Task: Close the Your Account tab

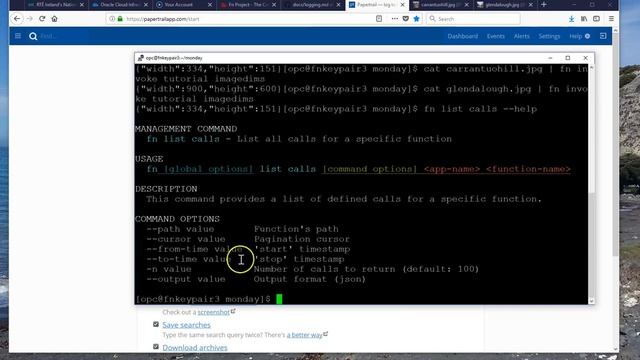Action: coord(210,5)
